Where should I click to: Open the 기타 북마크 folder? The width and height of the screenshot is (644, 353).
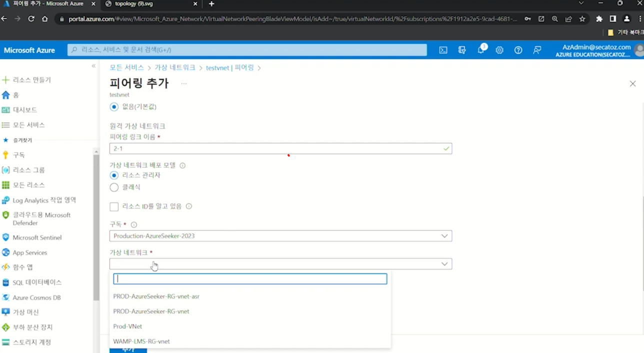[x=625, y=32]
